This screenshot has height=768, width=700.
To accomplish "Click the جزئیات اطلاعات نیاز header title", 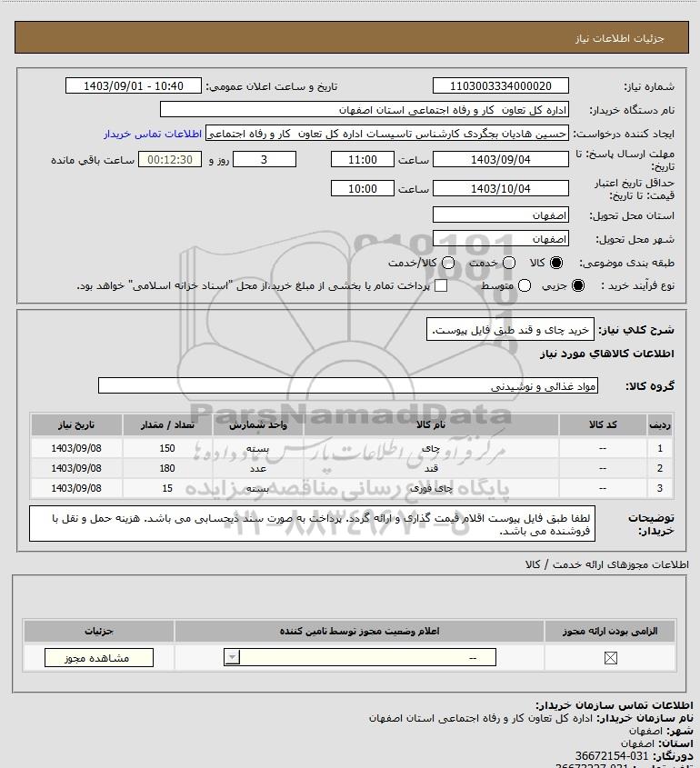I will [x=620, y=38].
